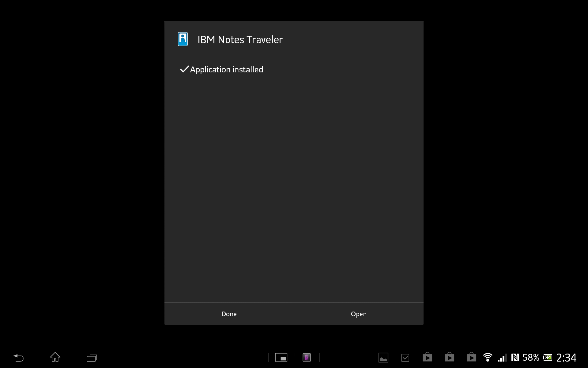This screenshot has height=368, width=588.
Task: Tap the checkmark beside Application installed
Action: tap(184, 69)
